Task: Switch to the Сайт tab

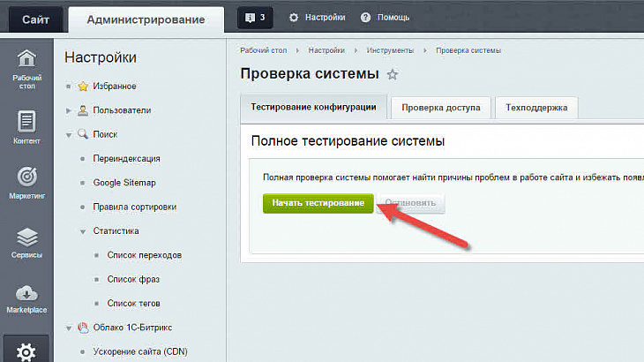Action: coord(36,19)
